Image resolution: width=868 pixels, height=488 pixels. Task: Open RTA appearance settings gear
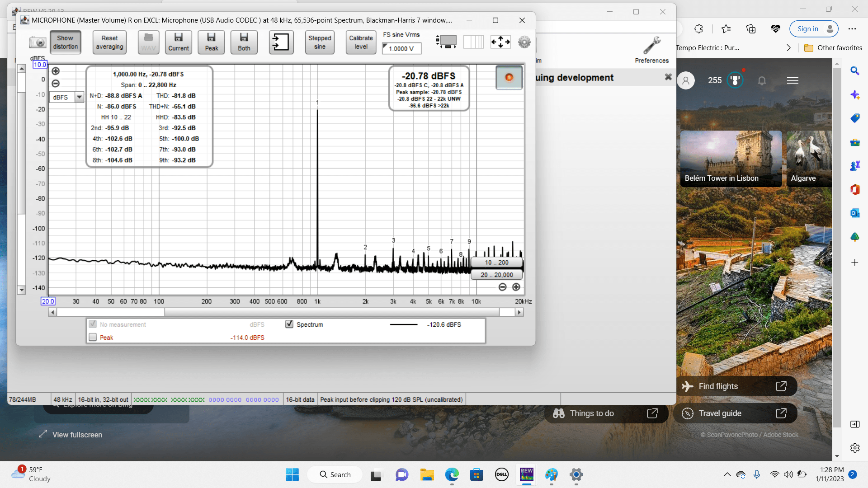point(524,42)
